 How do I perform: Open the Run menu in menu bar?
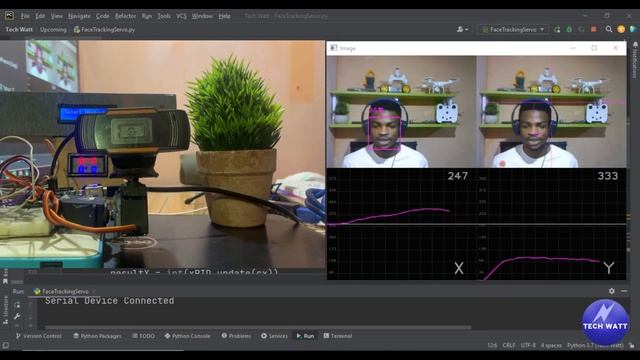(x=147, y=16)
